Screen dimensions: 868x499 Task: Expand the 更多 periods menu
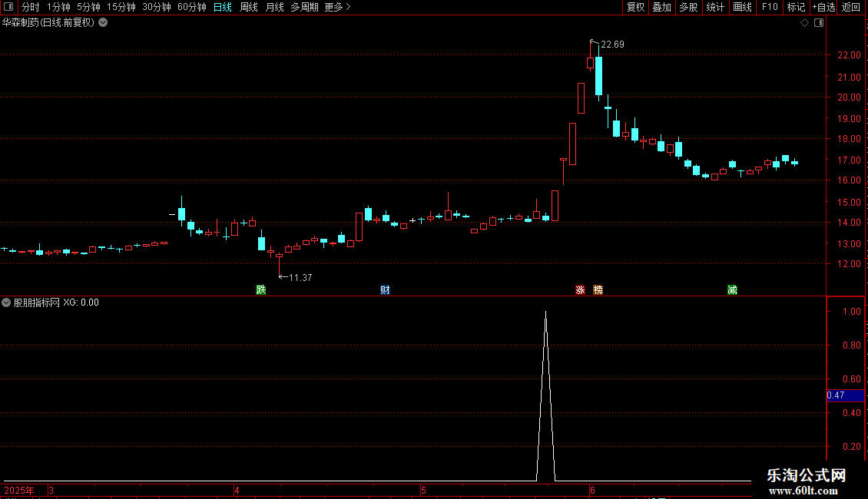[x=337, y=7]
